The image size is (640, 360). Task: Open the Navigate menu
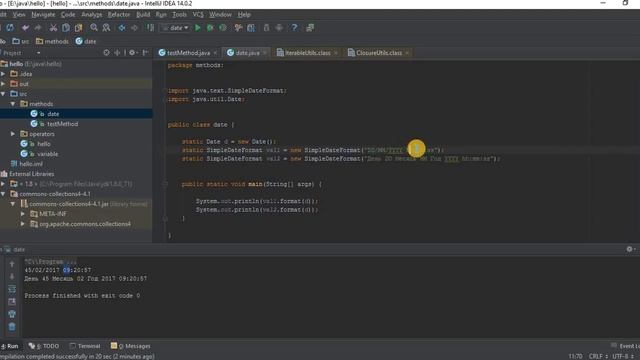[43, 14]
